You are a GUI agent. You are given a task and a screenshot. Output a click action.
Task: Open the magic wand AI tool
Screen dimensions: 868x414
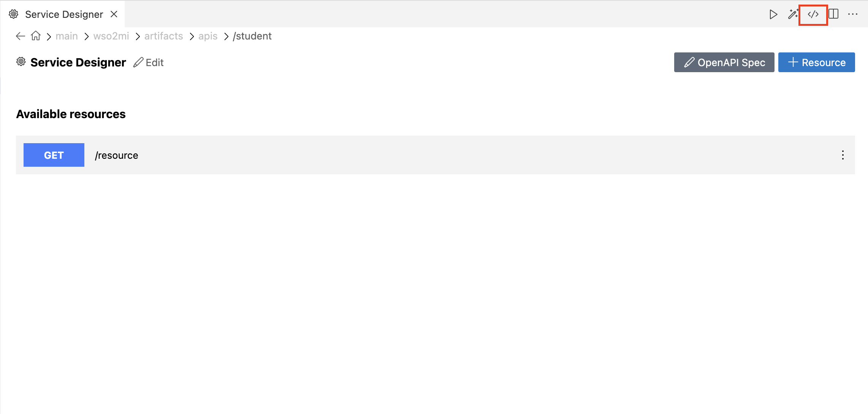pos(793,14)
